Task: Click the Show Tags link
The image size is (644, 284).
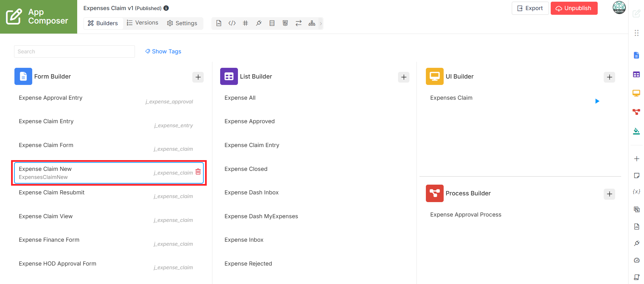Action: [163, 51]
